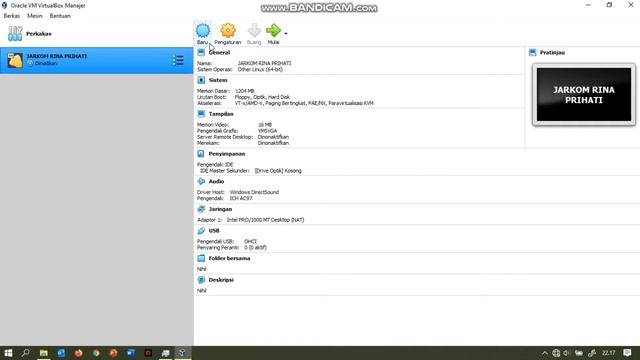Viewport: 640px width, 360px height.
Task: Click the Pratinjau heading
Action: coord(552,53)
